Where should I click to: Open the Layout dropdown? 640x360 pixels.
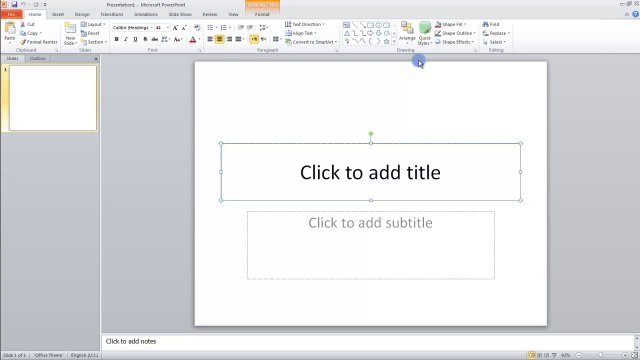coord(93,24)
